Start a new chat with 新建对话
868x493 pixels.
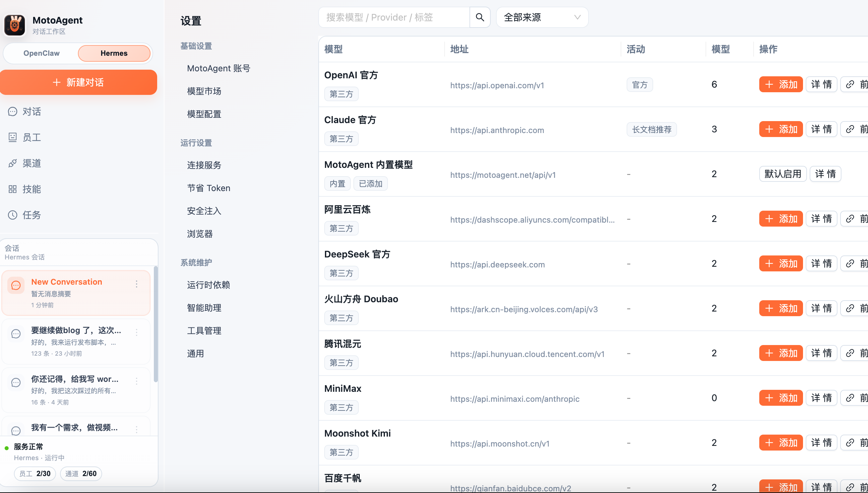point(79,82)
